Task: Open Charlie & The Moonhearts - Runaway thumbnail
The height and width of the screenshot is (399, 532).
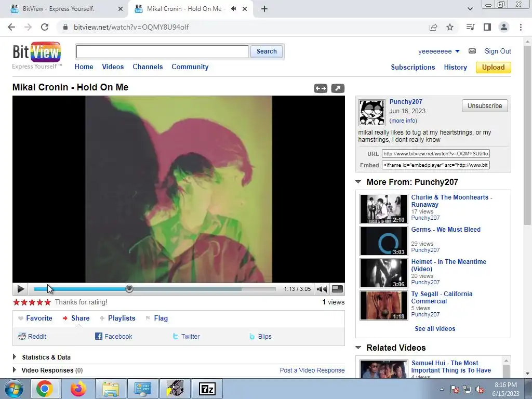Action: (x=384, y=209)
